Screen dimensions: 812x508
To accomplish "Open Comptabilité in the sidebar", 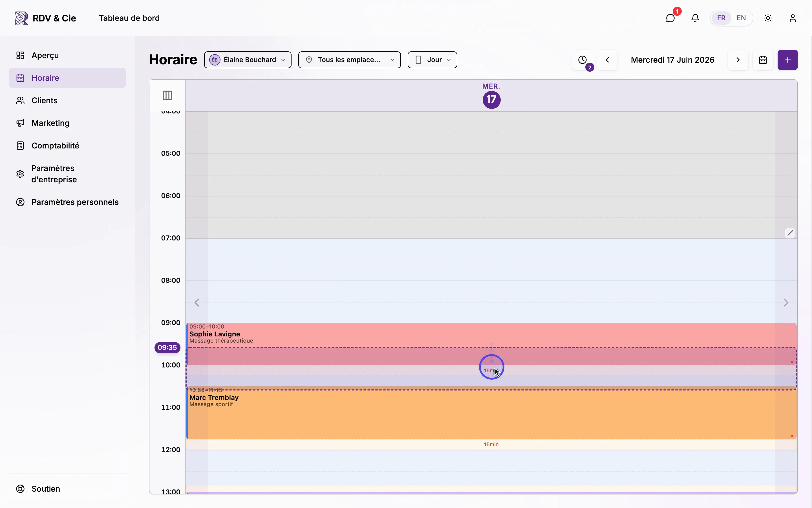I will (x=67, y=145).
